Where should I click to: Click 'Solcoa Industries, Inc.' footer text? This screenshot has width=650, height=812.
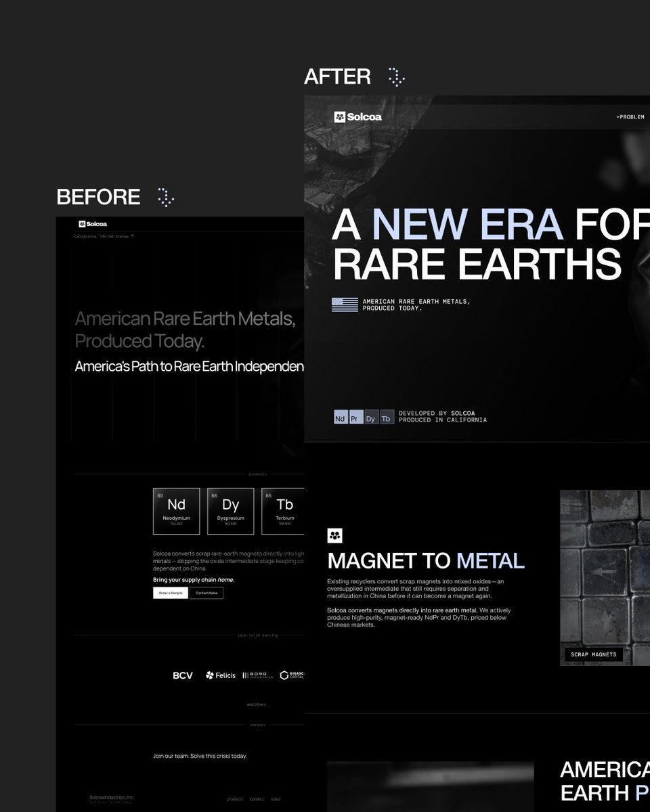[x=112, y=797]
